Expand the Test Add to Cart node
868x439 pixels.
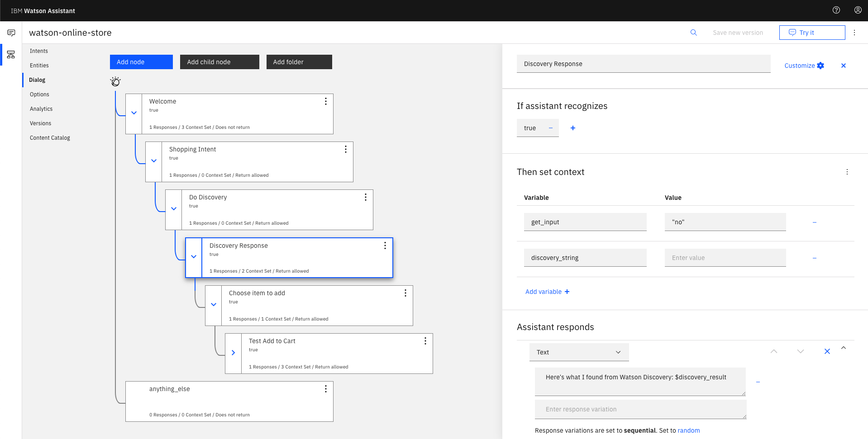[x=234, y=353]
